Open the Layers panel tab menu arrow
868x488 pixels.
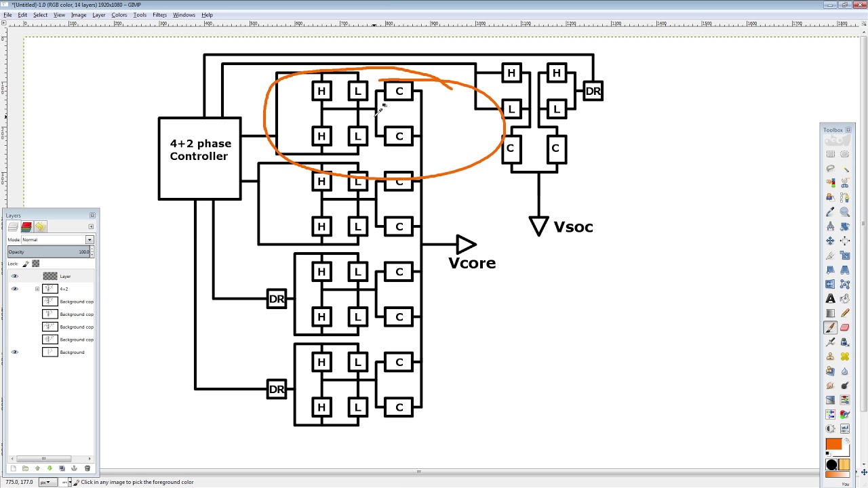pyautogui.click(x=91, y=226)
